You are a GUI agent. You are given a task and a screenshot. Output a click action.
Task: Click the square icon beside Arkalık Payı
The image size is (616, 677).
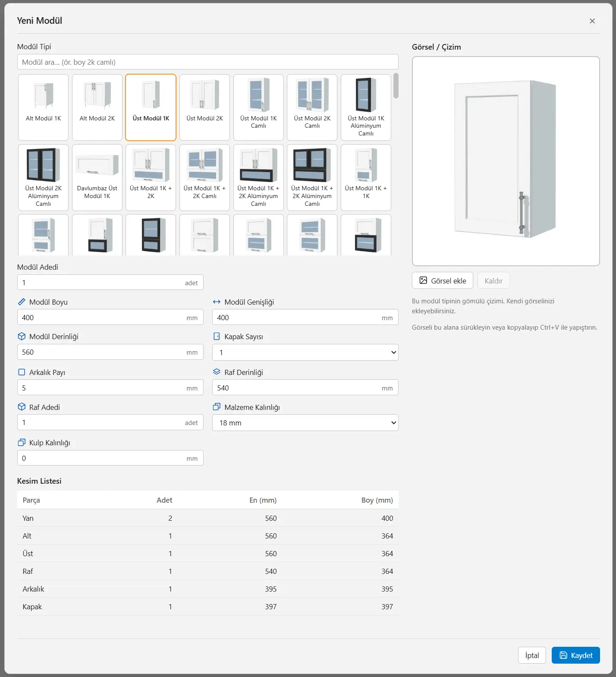22,372
